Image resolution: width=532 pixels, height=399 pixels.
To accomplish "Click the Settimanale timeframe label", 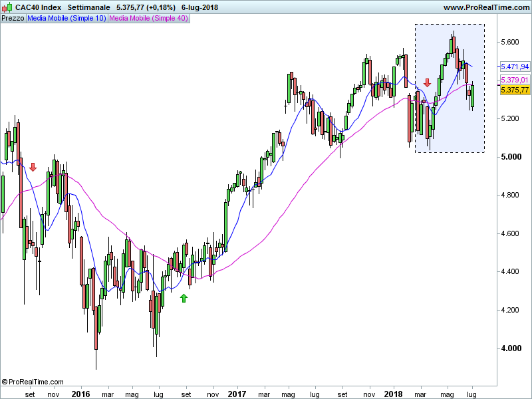I will 89,7.
